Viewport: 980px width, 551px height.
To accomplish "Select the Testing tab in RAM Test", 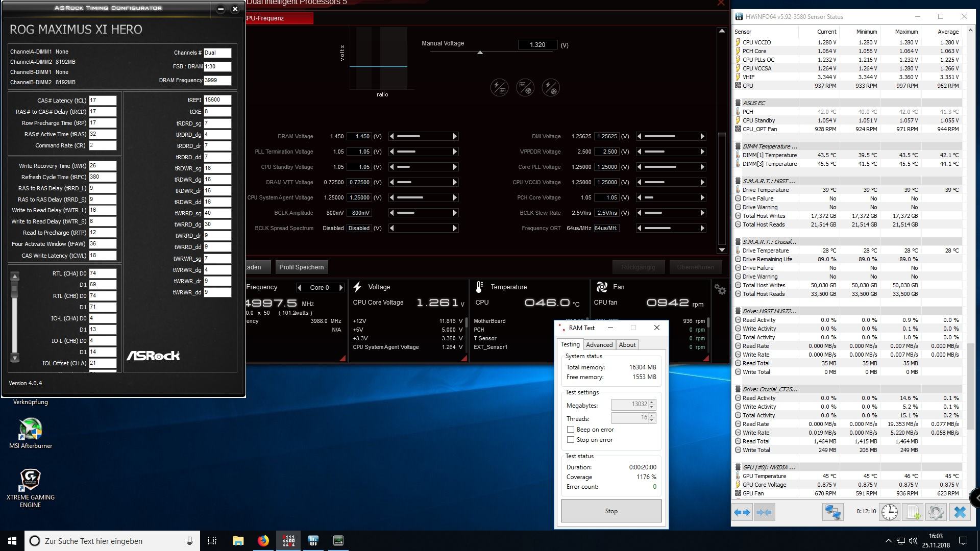I will pos(570,344).
